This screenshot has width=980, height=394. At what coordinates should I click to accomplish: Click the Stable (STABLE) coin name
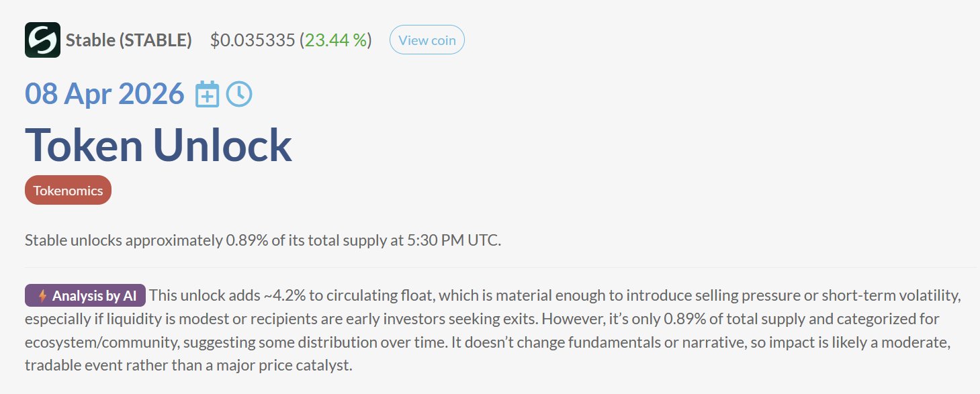128,40
